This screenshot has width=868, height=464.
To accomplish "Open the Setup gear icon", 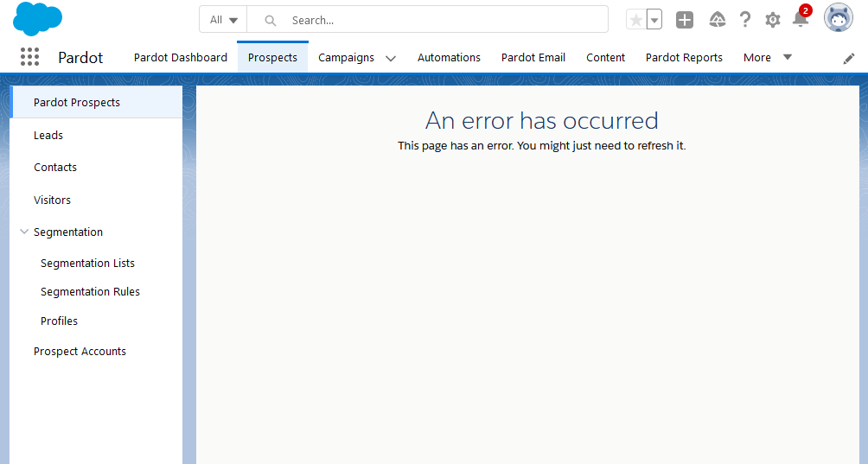I will click(x=773, y=21).
